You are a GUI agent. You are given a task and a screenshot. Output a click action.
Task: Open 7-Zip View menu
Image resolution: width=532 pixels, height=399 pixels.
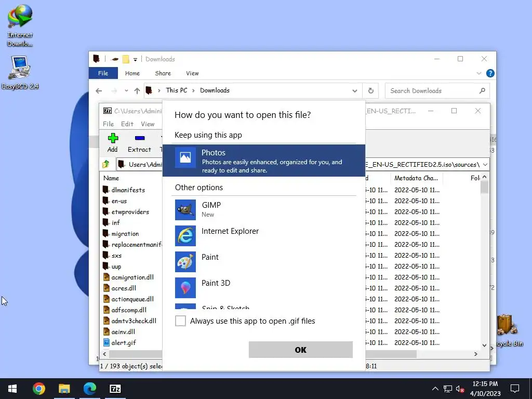click(x=148, y=124)
